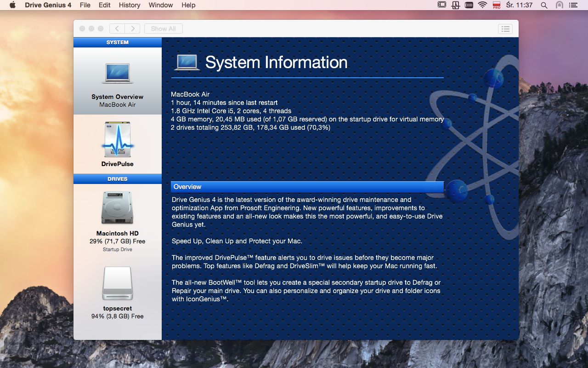Click the BootWell paragraph text

(x=306, y=291)
